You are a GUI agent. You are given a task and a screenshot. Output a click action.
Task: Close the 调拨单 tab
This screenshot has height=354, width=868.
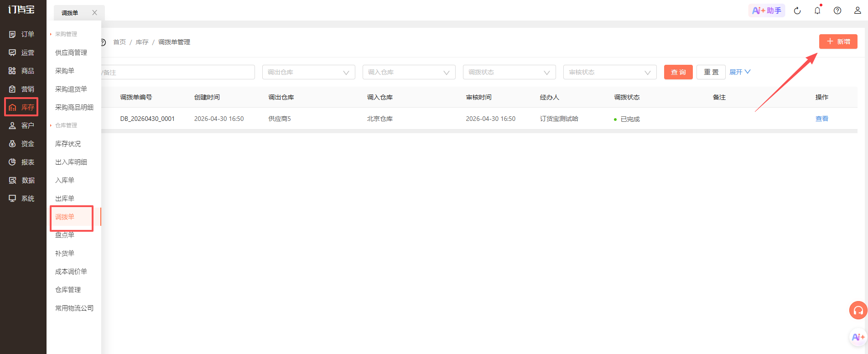(x=94, y=13)
